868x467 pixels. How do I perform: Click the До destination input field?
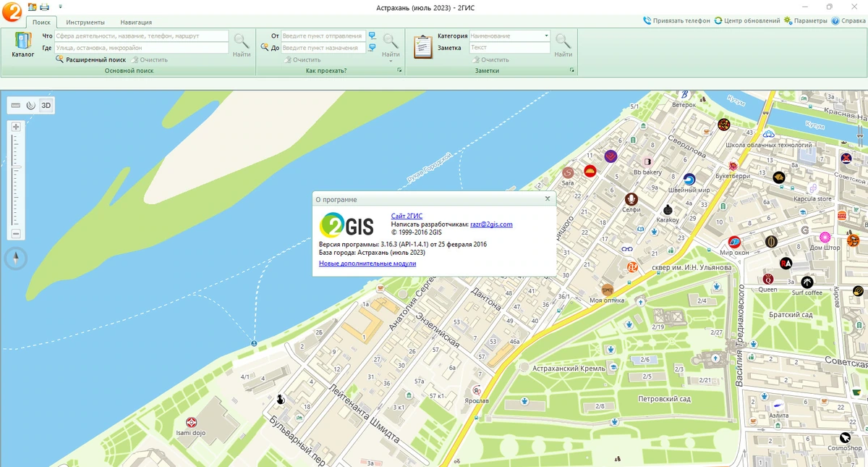click(323, 48)
